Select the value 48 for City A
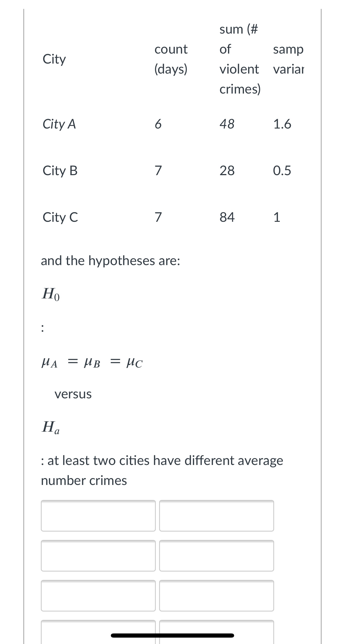Image resolution: width=343 pixels, height=644 pixels. point(226,124)
